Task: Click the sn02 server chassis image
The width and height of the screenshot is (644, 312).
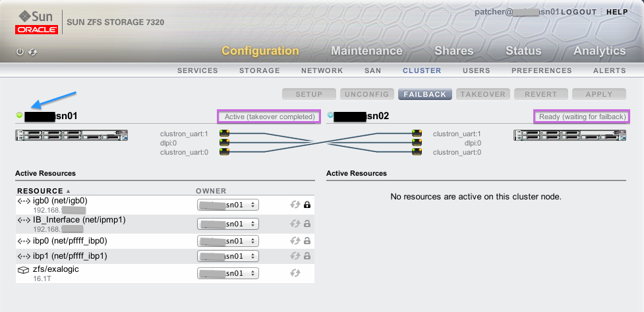Action: [x=570, y=136]
